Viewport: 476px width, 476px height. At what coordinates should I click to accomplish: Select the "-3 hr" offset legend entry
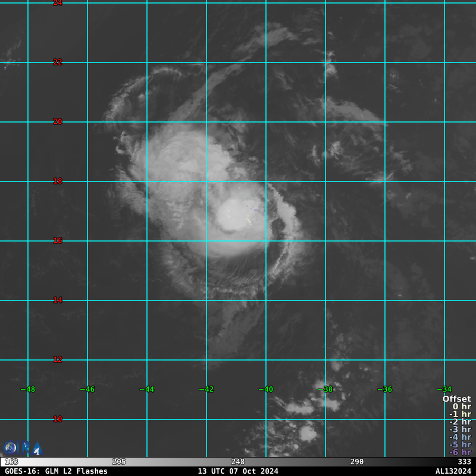[460, 429]
